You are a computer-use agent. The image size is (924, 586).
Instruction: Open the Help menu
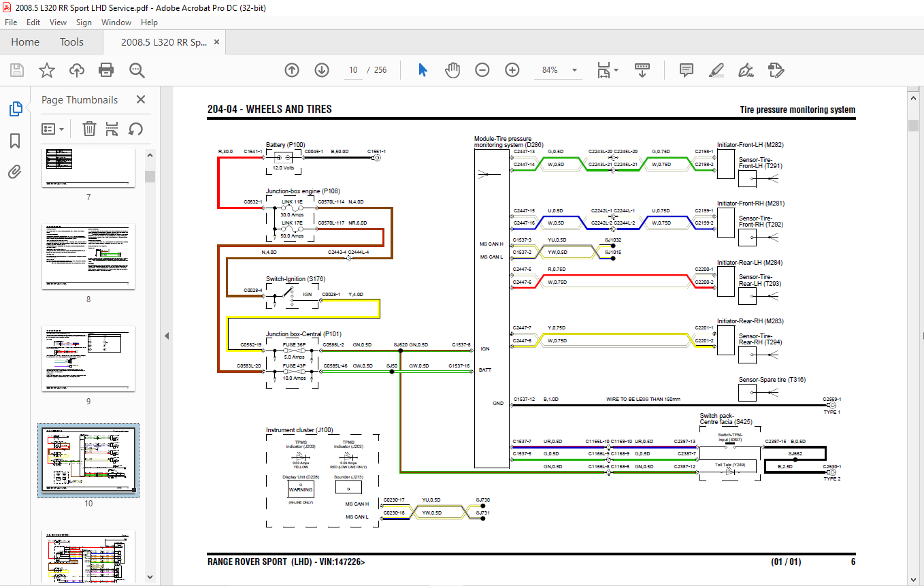tap(149, 22)
